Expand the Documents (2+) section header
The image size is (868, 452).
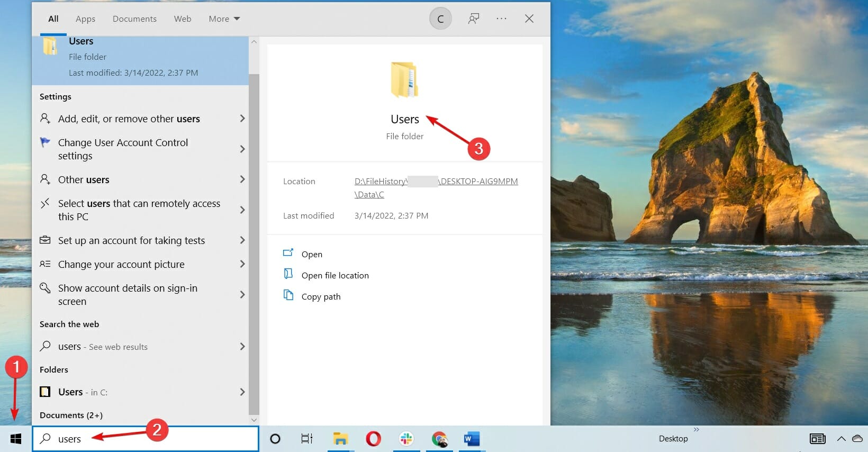(x=71, y=415)
